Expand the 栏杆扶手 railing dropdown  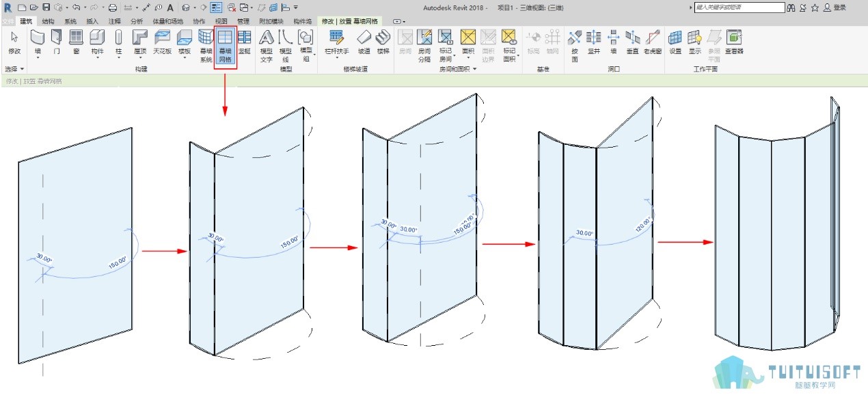[336, 58]
